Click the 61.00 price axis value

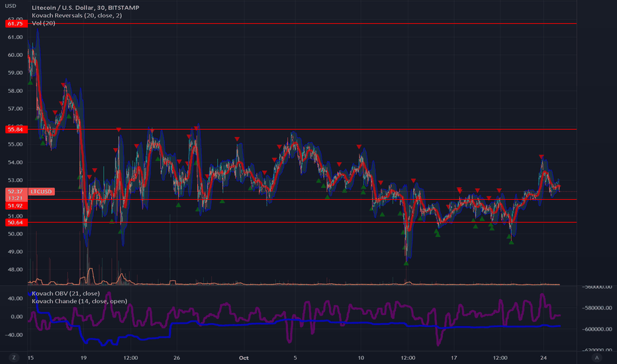15,37
